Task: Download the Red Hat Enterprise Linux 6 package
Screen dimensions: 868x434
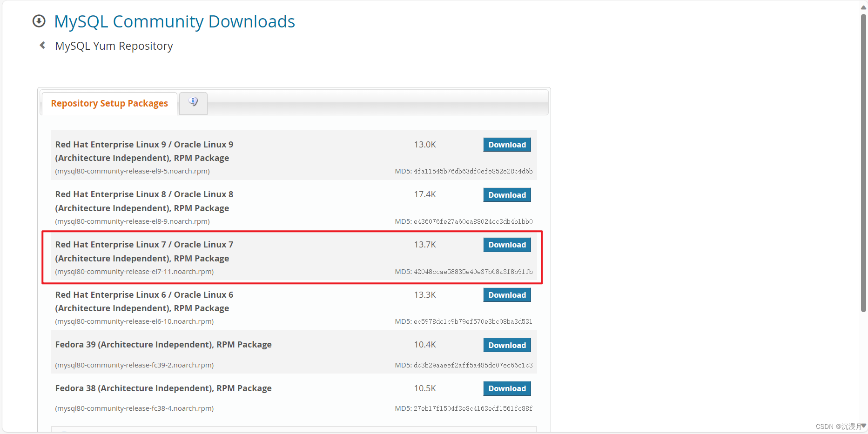Action: 507,295
